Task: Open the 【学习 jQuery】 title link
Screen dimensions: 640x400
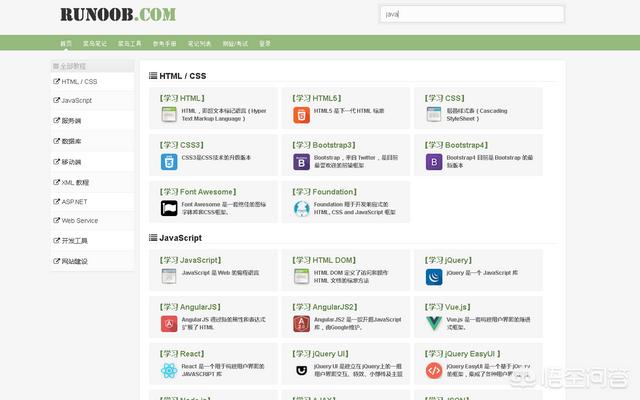Action: (x=448, y=260)
